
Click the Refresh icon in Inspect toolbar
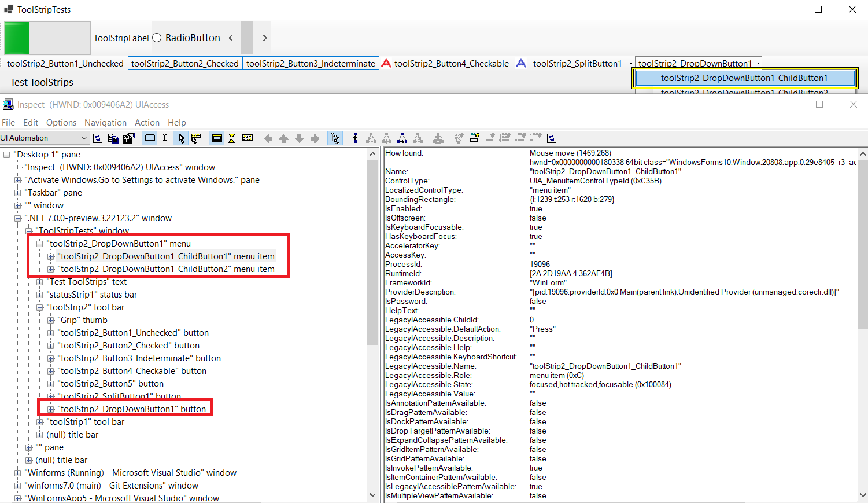pos(98,138)
